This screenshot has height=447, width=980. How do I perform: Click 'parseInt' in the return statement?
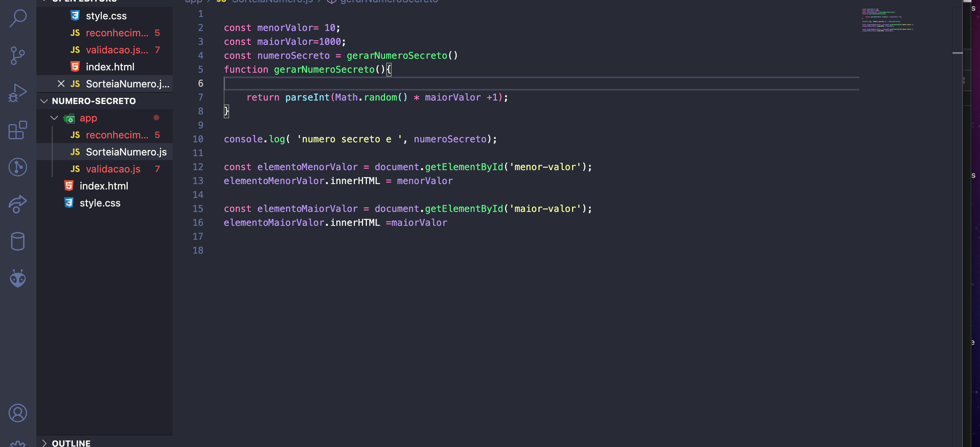coord(307,97)
